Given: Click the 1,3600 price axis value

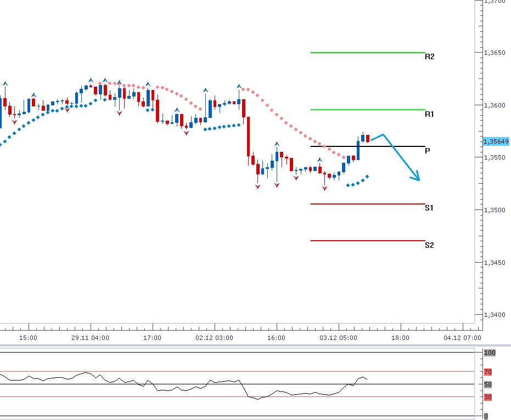Looking at the screenshot, I should [x=495, y=105].
